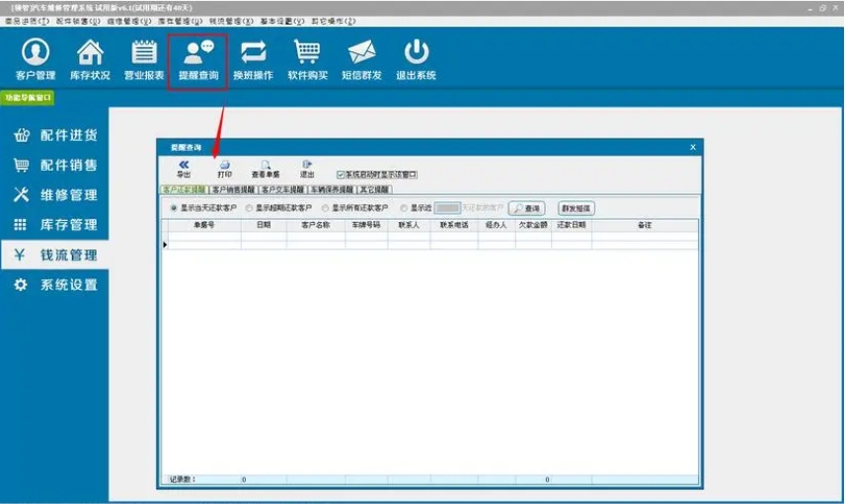Click the 还款日期 column header
The image size is (845, 504).
coord(572,225)
